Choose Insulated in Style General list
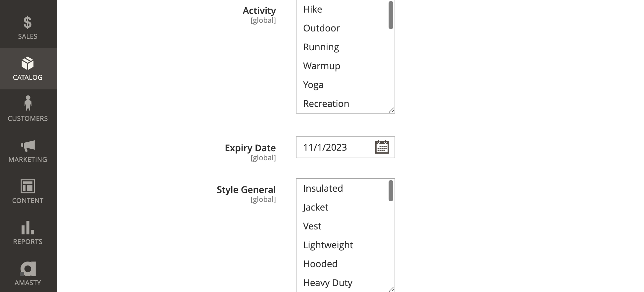644x292 pixels. coord(323,188)
